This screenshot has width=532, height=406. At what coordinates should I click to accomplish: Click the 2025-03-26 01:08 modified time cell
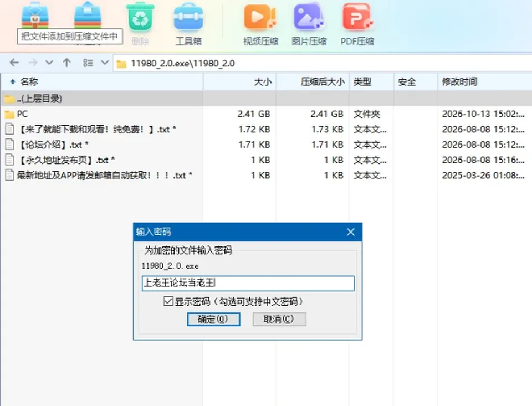(483, 176)
